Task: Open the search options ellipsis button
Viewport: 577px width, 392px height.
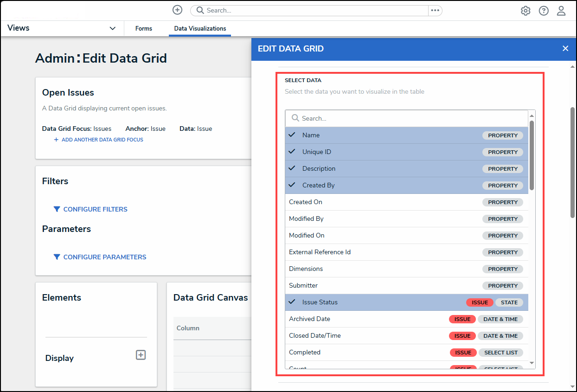Action: coord(435,10)
